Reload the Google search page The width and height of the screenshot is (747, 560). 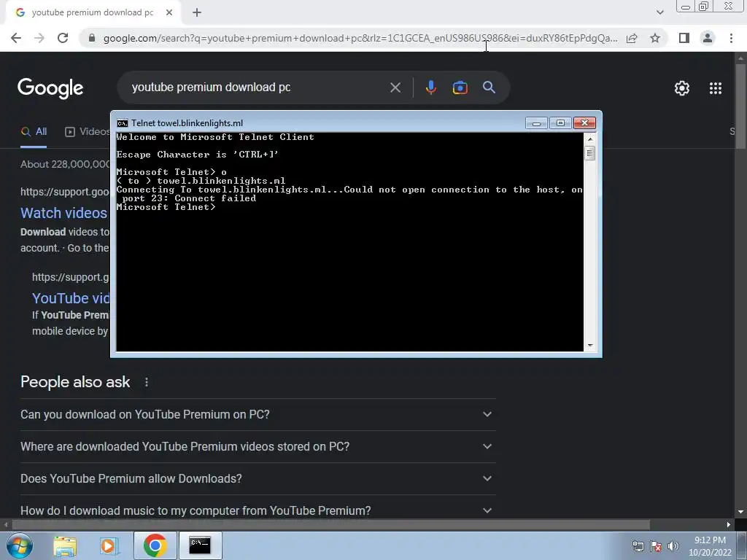pyautogui.click(x=63, y=38)
